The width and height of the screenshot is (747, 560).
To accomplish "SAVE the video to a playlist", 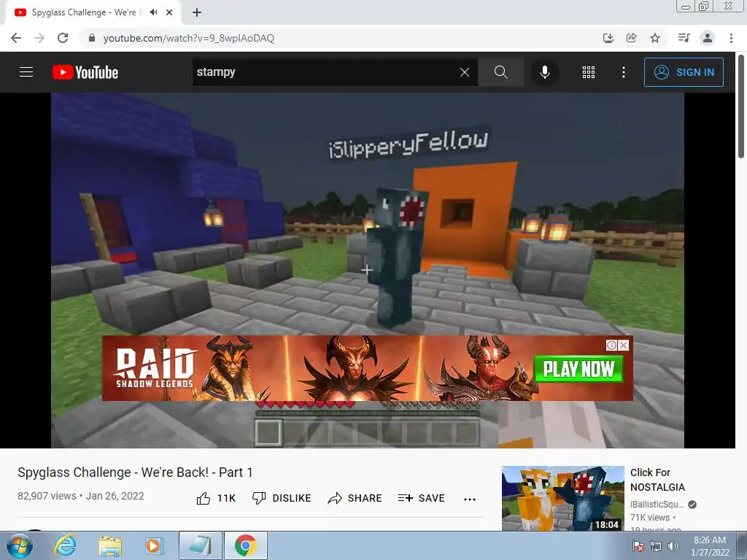I will pos(421,498).
